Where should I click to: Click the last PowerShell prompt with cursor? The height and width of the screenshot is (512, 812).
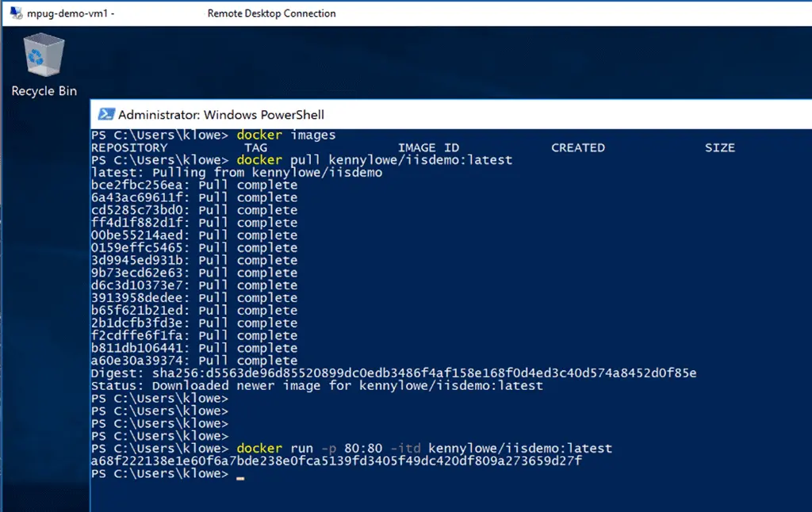tap(168, 474)
